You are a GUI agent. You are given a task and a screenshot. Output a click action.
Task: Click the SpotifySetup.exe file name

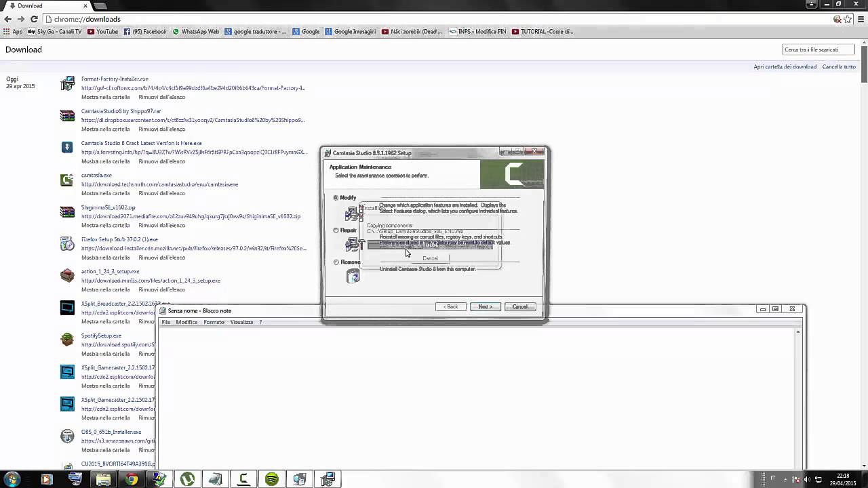click(x=102, y=335)
